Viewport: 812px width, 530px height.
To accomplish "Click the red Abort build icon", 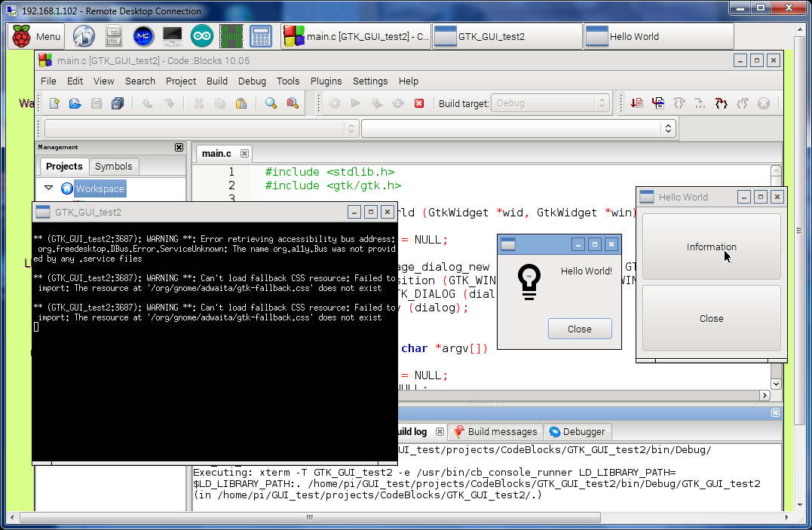I will pyautogui.click(x=419, y=103).
